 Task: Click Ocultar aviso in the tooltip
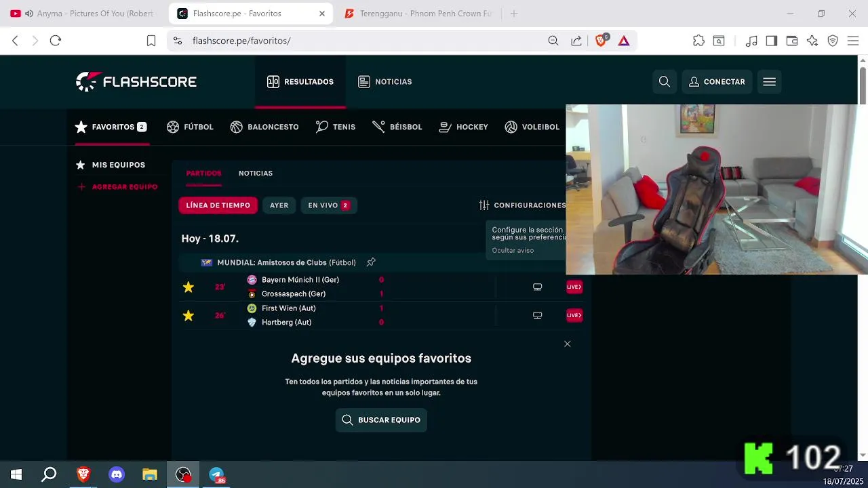coord(513,250)
